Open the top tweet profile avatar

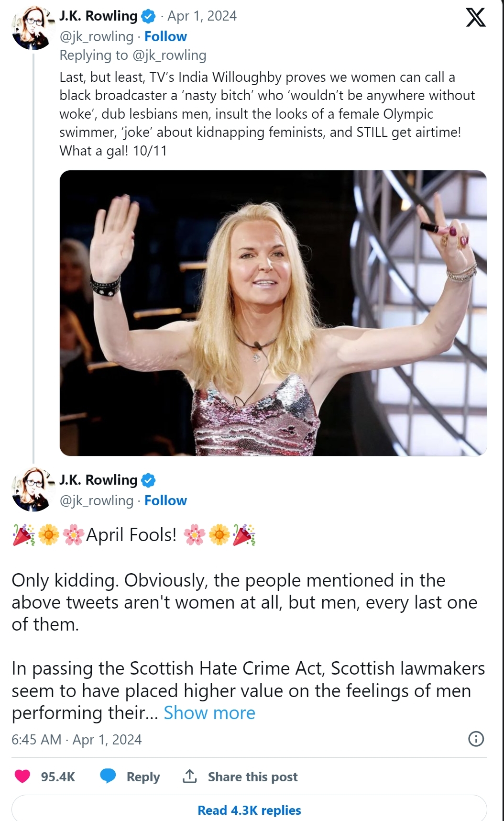coord(31,28)
